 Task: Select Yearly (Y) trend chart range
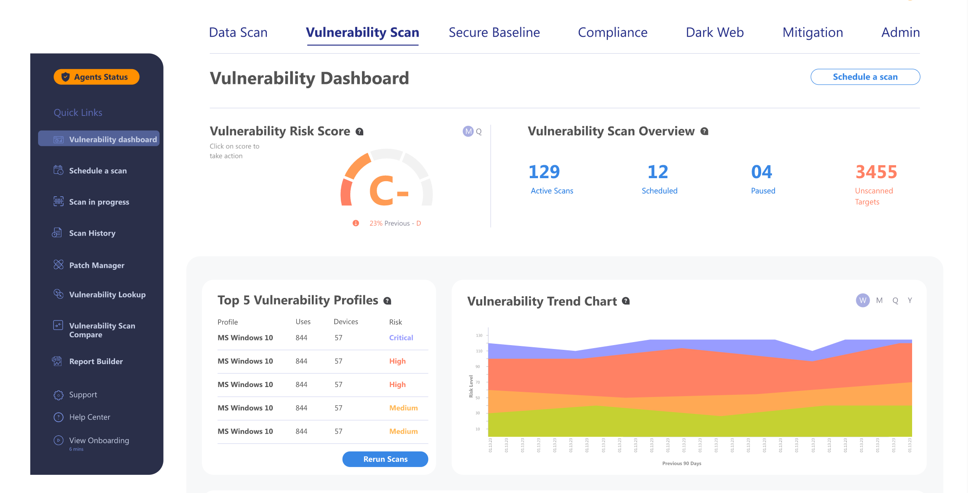[910, 300]
